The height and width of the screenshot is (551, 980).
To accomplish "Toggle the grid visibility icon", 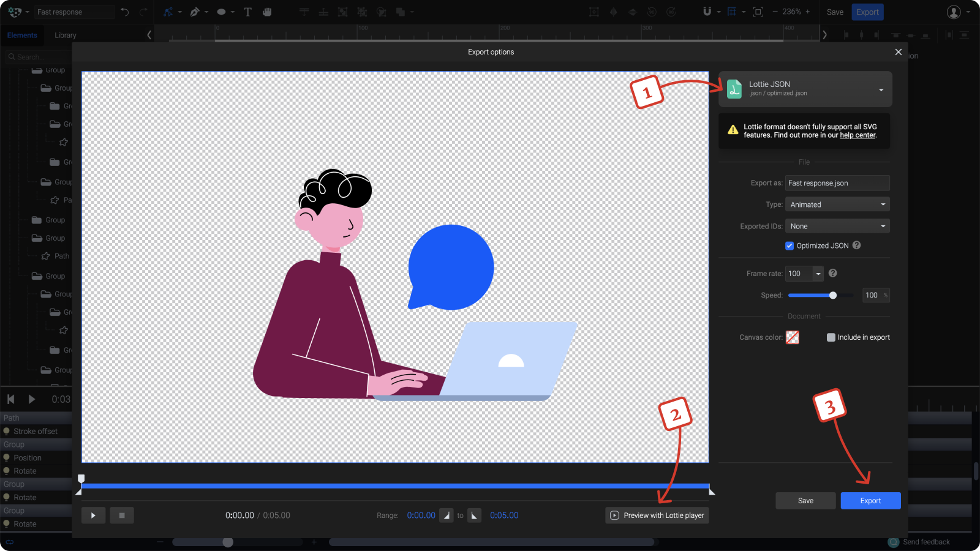I will point(733,12).
